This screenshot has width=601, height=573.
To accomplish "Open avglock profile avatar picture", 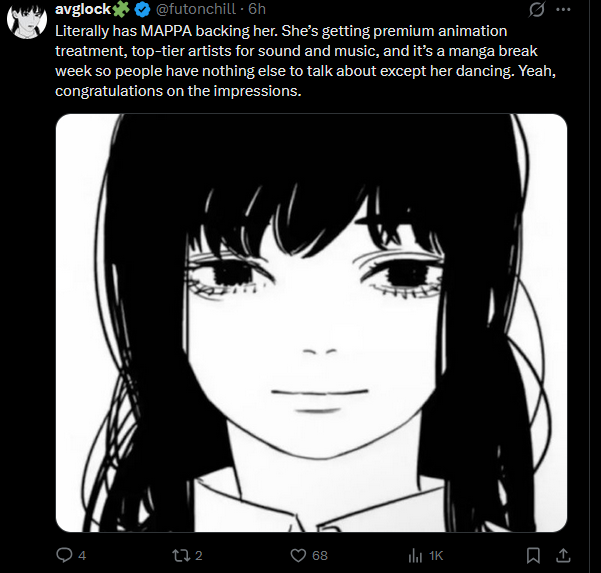I will 27,20.
